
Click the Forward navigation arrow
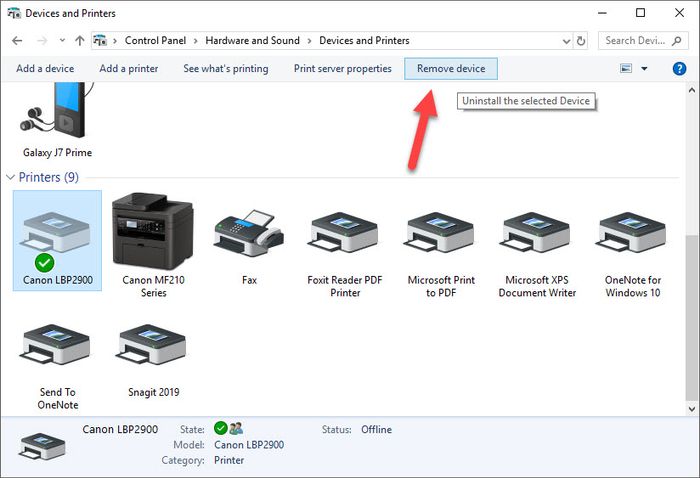42,41
